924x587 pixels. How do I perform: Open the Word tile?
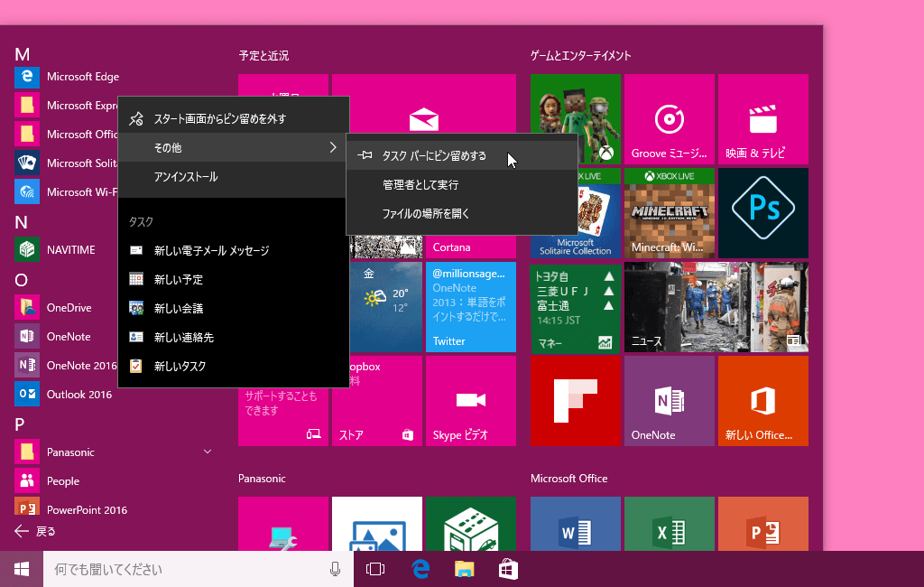point(575,524)
